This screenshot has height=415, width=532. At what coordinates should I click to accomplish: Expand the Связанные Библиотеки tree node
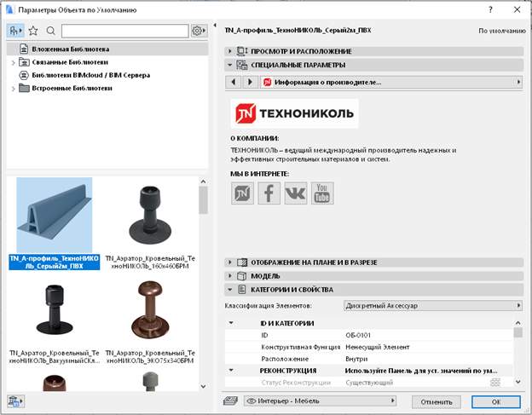[13, 62]
